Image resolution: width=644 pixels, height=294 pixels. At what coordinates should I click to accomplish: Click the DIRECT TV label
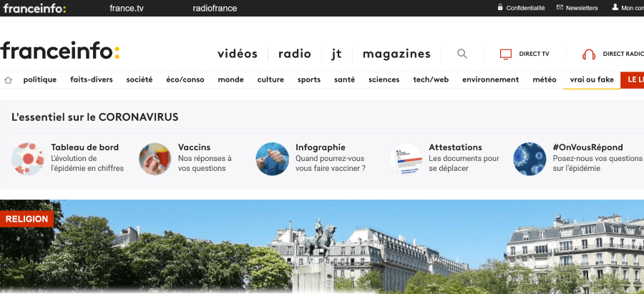534,54
